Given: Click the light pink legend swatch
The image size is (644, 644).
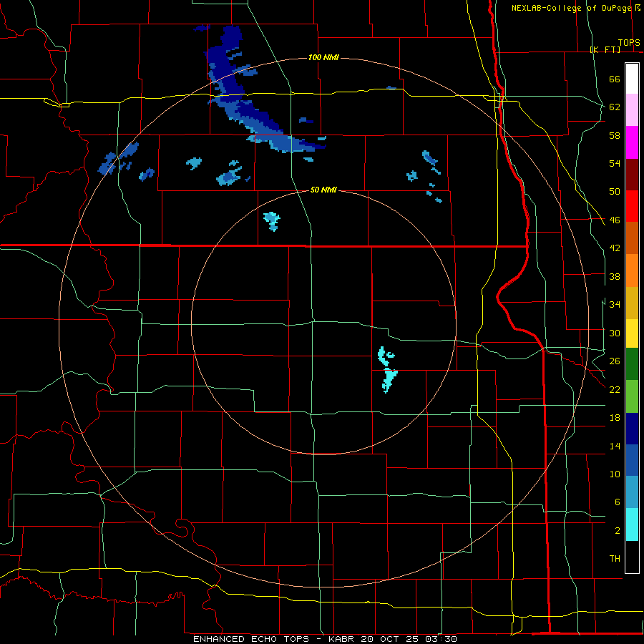Looking at the screenshot, I should (x=632, y=110).
